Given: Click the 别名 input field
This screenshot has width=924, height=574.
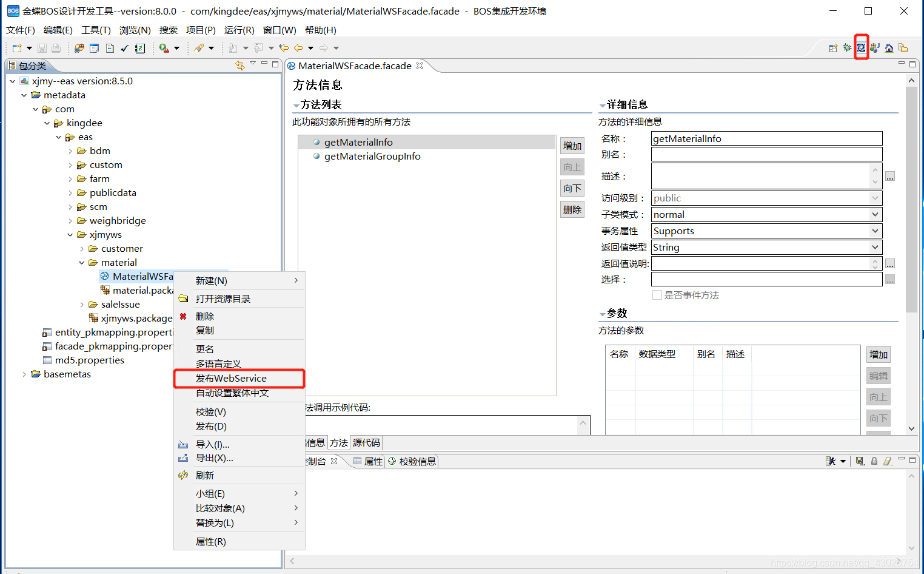Looking at the screenshot, I should point(766,155).
